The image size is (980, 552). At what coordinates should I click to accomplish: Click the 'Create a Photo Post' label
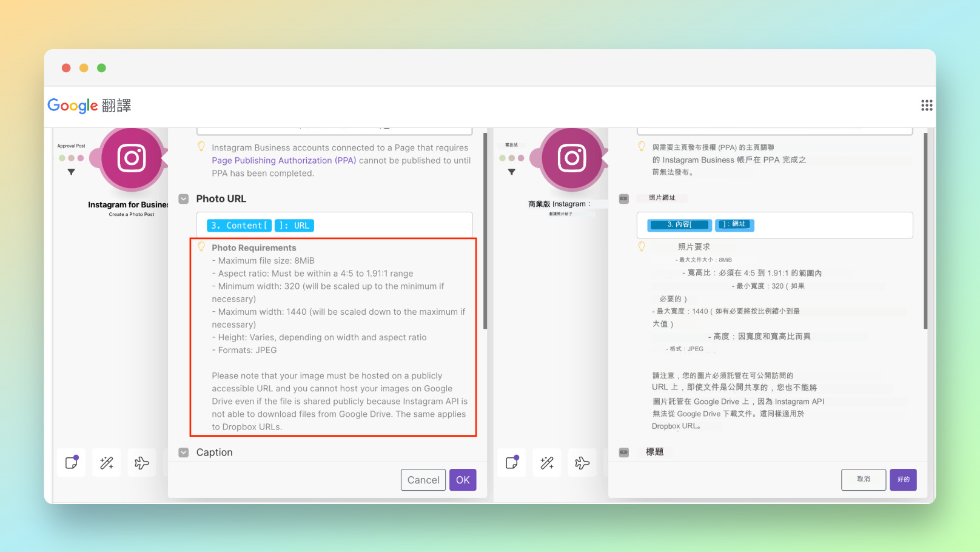pos(132,215)
